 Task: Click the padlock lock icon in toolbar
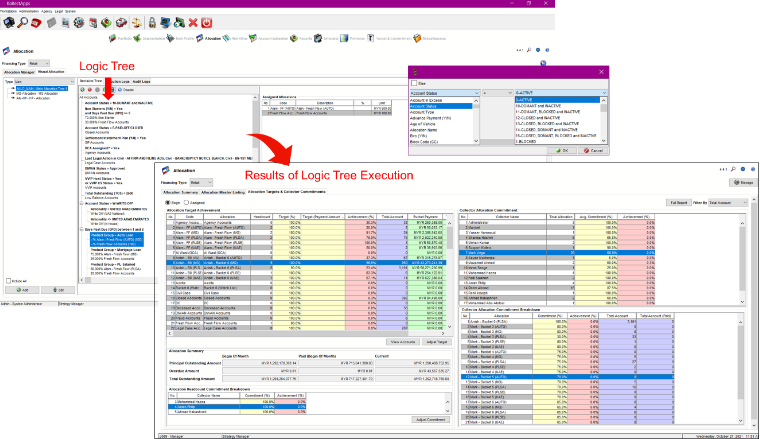pyautogui.click(x=152, y=23)
